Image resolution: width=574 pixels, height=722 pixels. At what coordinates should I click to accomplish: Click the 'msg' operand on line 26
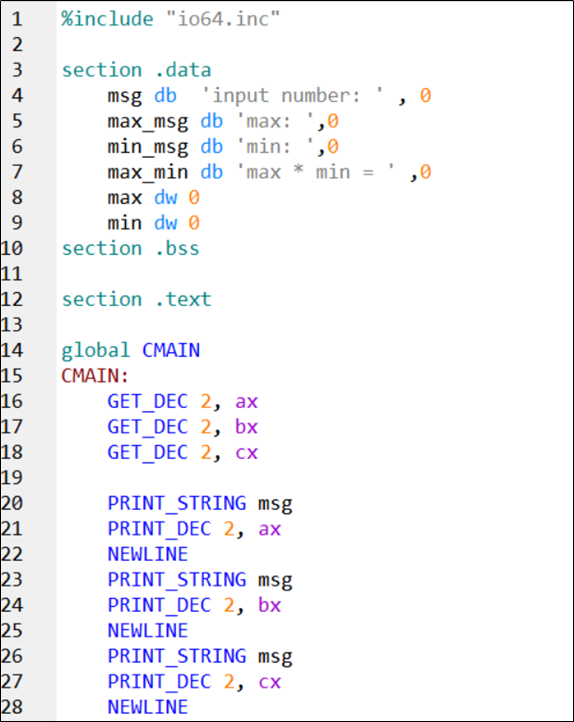(x=275, y=658)
